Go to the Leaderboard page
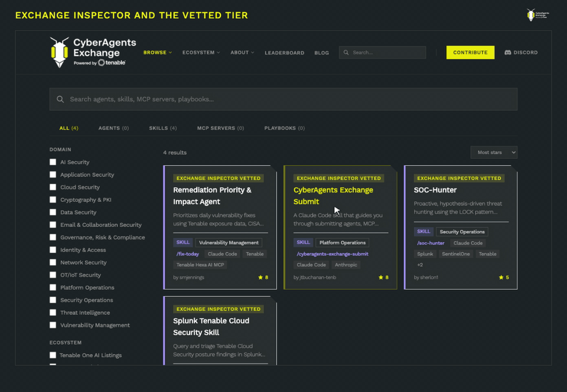 (x=284, y=53)
